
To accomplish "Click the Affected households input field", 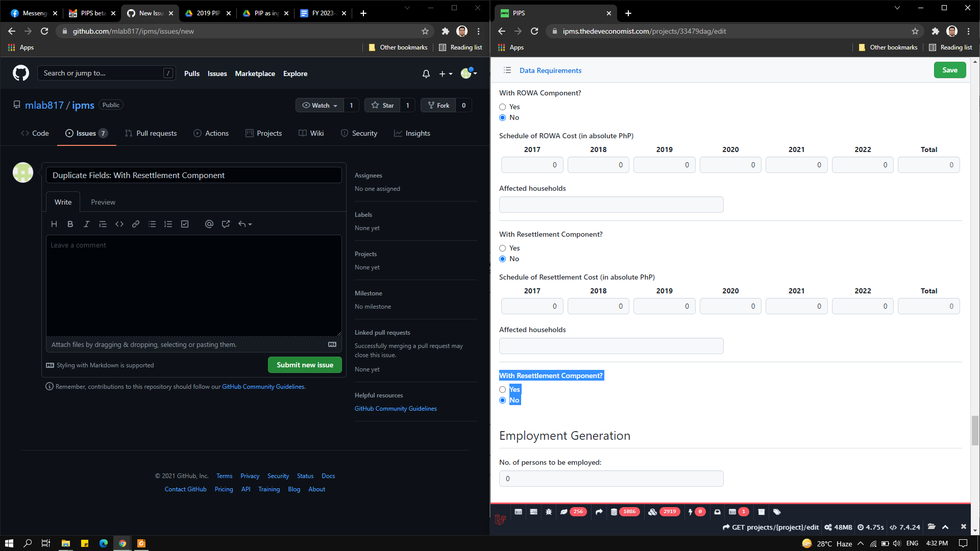I will pyautogui.click(x=611, y=204).
